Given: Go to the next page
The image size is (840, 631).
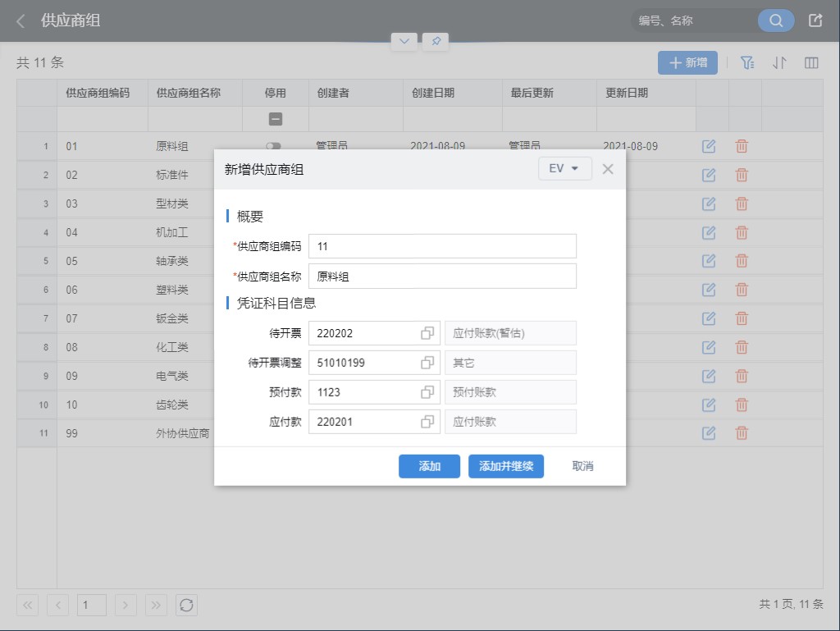Looking at the screenshot, I should coord(126,606).
